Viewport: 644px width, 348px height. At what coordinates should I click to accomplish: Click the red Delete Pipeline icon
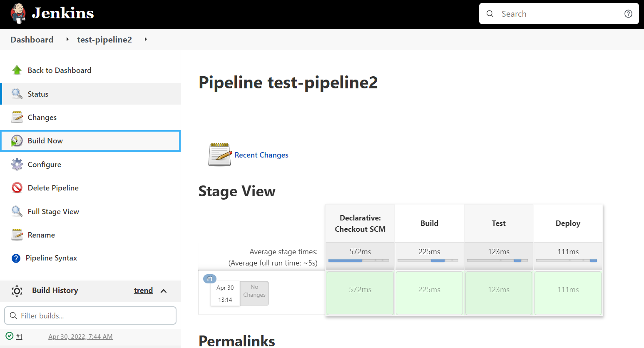17,188
